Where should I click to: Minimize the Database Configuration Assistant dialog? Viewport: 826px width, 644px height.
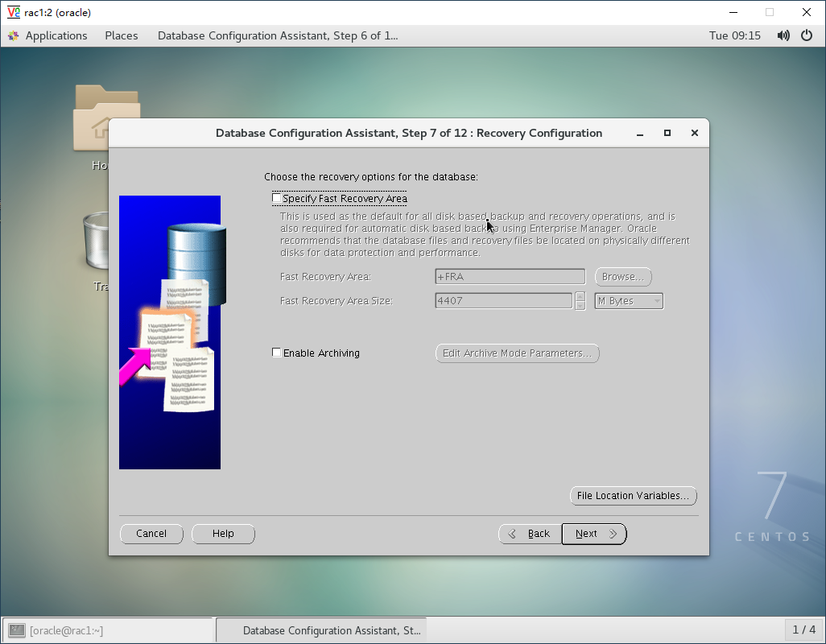click(x=640, y=133)
